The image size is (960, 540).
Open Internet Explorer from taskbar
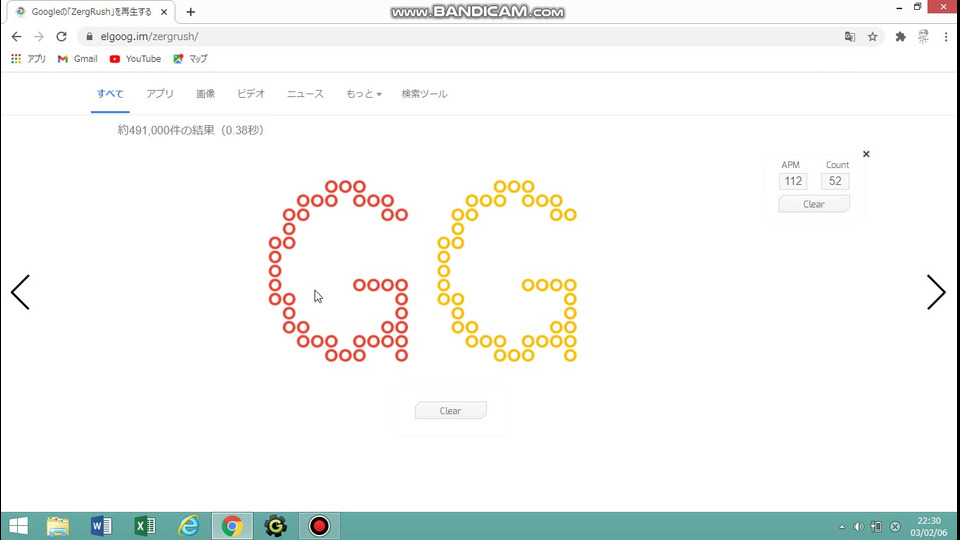pyautogui.click(x=189, y=526)
